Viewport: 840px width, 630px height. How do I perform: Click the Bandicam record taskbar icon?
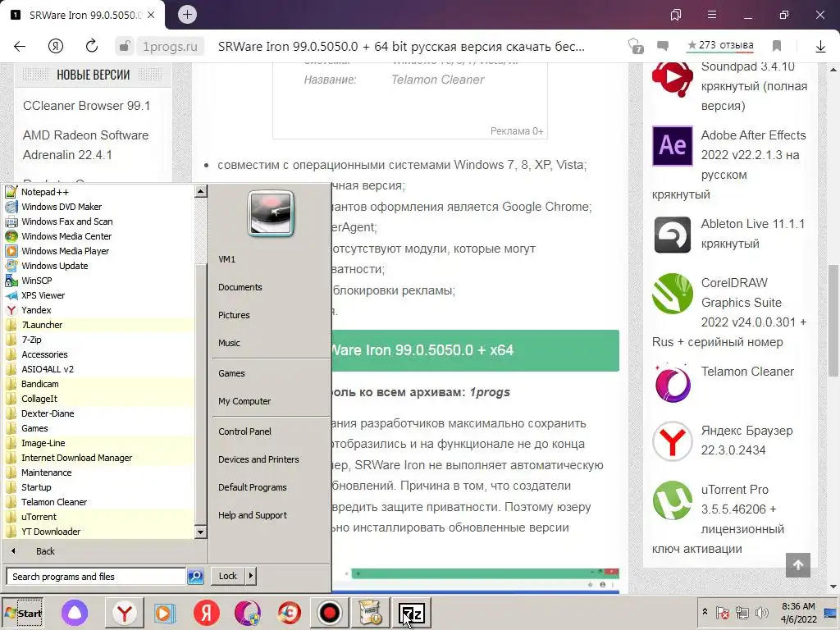(x=330, y=613)
